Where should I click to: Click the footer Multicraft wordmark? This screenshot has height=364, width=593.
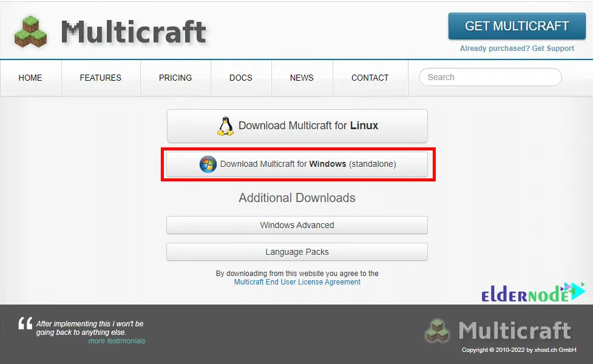click(515, 331)
